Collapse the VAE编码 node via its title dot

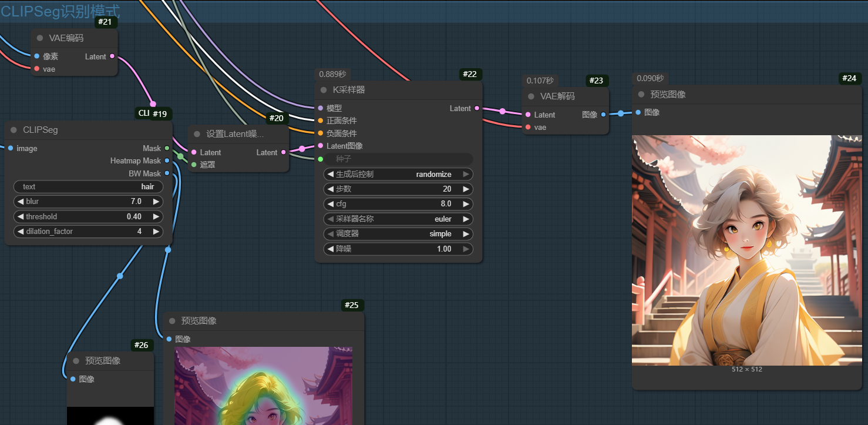(40, 38)
